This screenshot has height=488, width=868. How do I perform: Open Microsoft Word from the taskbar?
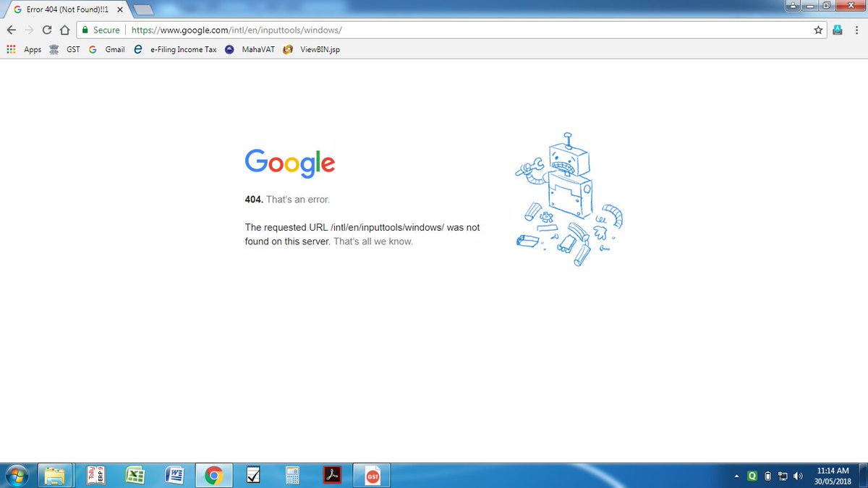click(174, 475)
